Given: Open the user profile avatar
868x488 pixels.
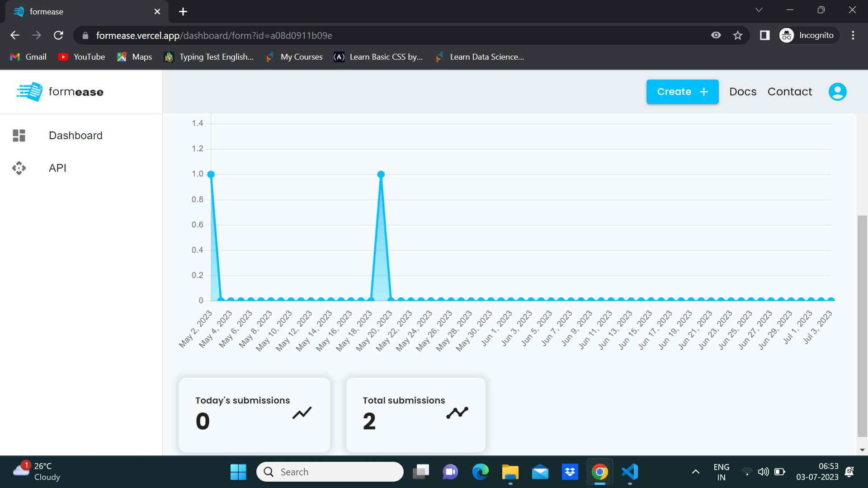Looking at the screenshot, I should (838, 92).
